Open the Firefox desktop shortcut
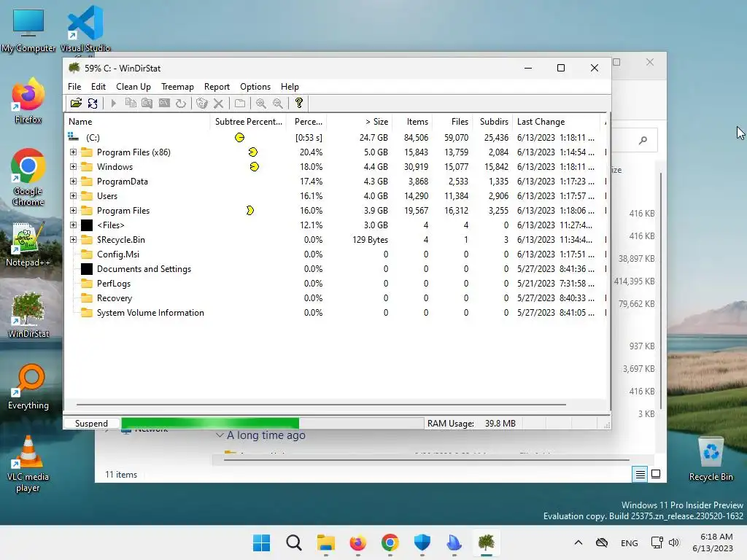Screen dimensions: 747x560 [x=28, y=101]
